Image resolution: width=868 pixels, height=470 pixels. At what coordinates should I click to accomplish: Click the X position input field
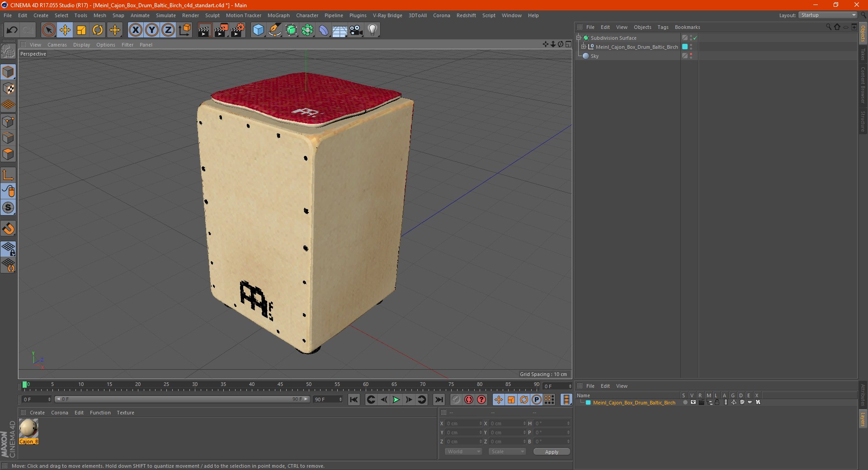point(463,423)
